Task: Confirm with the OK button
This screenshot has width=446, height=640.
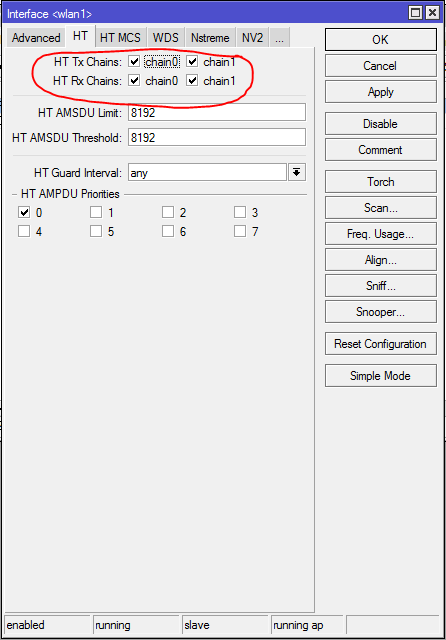Action: 381,40
